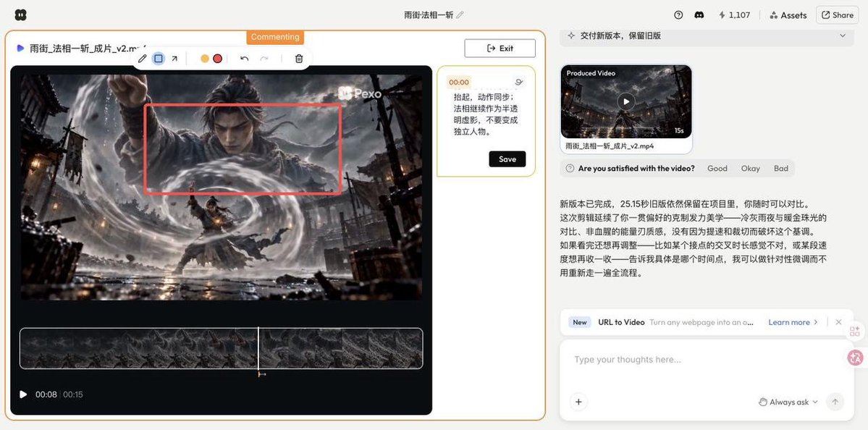Click the 雨街_法相一斩_成片_v2.mp4 caption under thumbnail
The height and width of the screenshot is (430, 868).
pyautogui.click(x=610, y=146)
